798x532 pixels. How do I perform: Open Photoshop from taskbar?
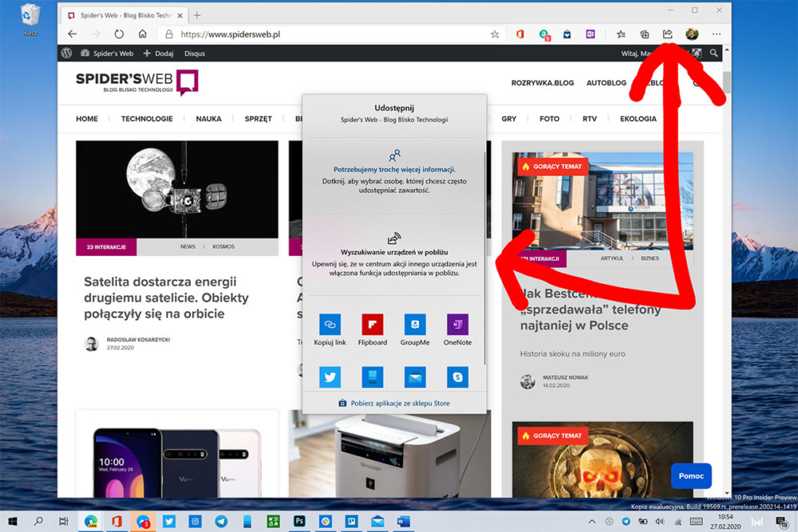click(299, 522)
